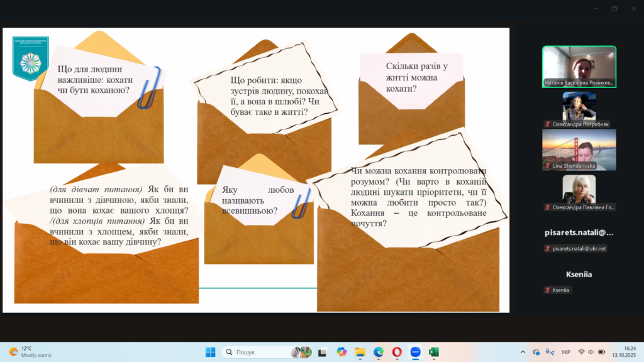The height and width of the screenshot is (362, 644).
Task: Click Kseniia's muted microphone indicator
Action: tap(548, 290)
